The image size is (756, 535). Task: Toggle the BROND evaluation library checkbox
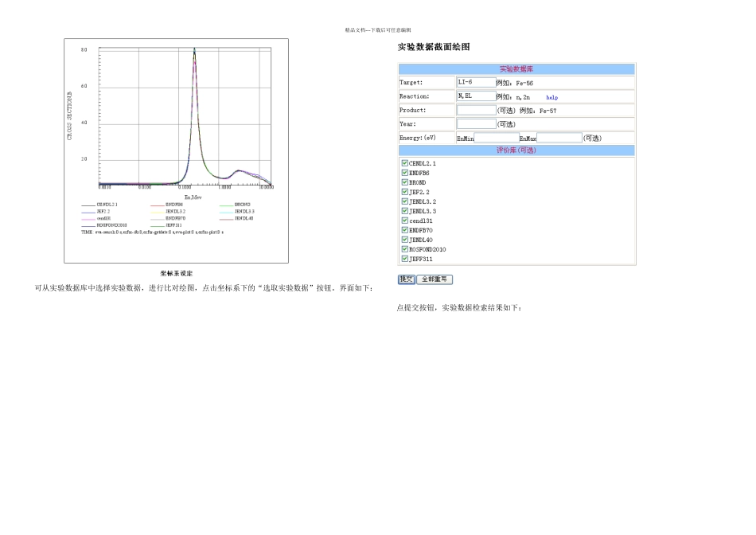point(404,182)
